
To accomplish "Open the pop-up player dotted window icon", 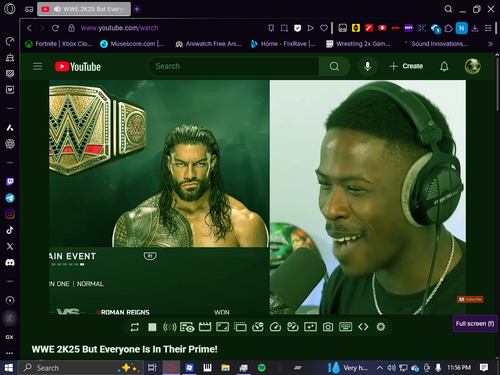I will pyautogui.click(x=240, y=327).
